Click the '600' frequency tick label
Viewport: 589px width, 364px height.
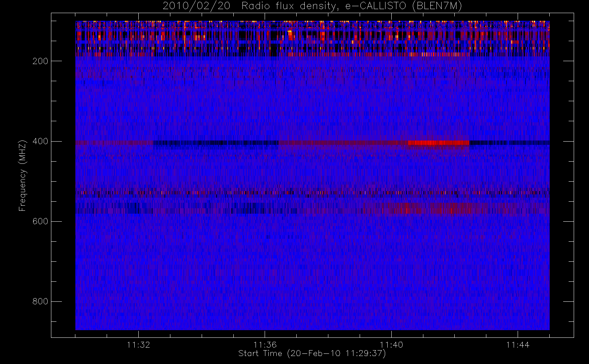click(x=40, y=221)
